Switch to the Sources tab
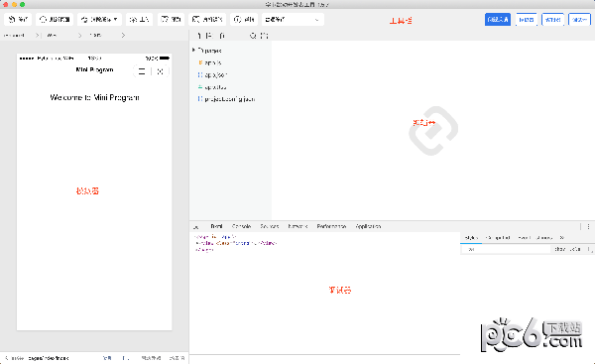 click(270, 226)
